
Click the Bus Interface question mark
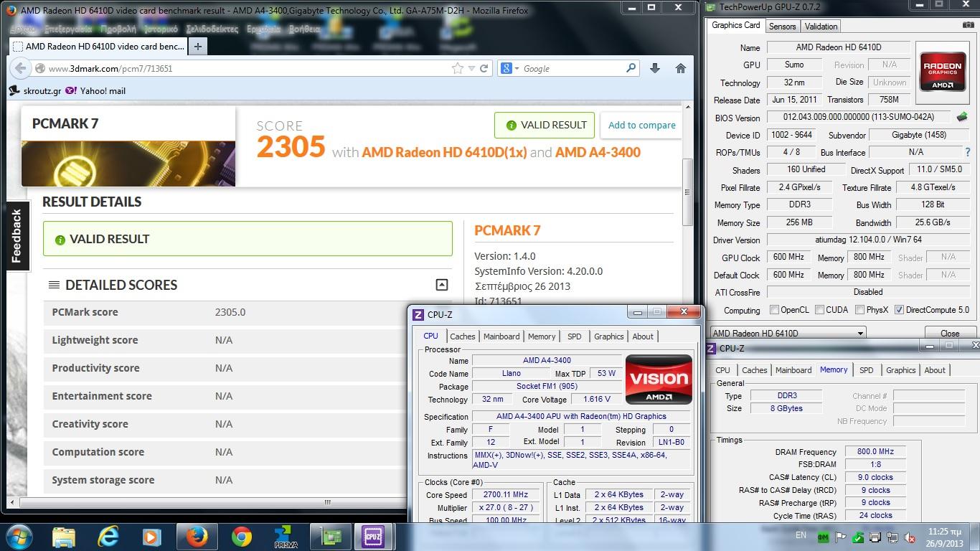[x=968, y=152]
